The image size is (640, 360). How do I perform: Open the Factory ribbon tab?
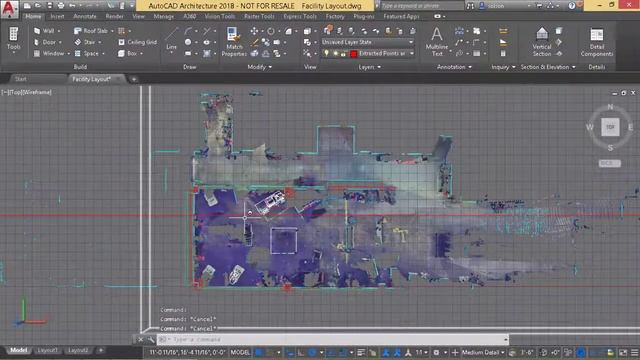coord(335,16)
